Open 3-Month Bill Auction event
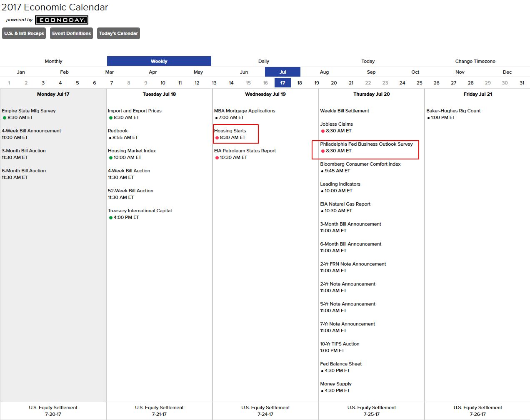The width and height of the screenshot is (530, 420). click(x=24, y=151)
